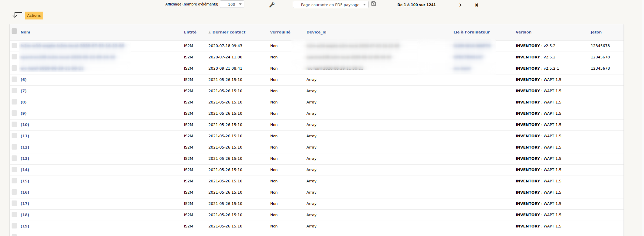644x236 pixels.
Task: Click the save export icon
Action: [x=373, y=4]
